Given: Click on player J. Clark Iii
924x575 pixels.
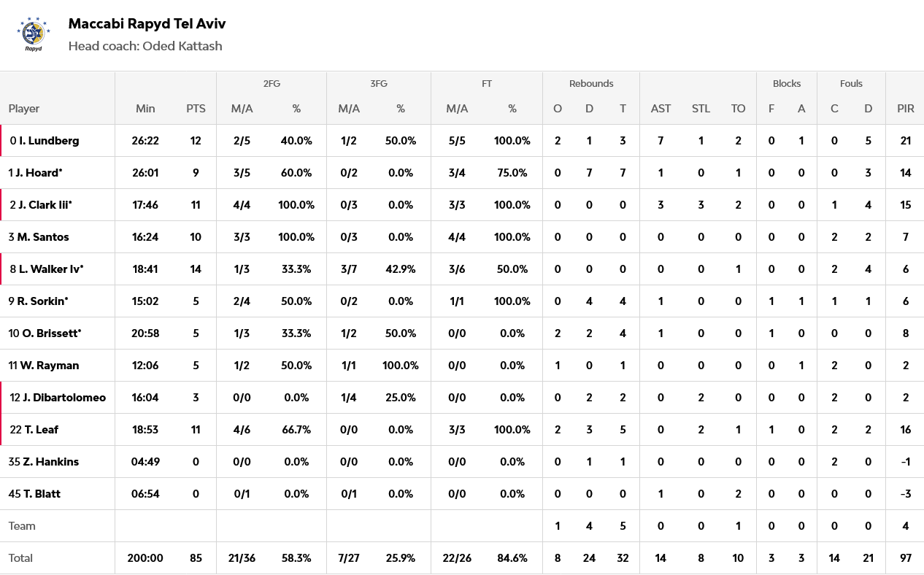Looking at the screenshot, I should pyautogui.click(x=45, y=205).
